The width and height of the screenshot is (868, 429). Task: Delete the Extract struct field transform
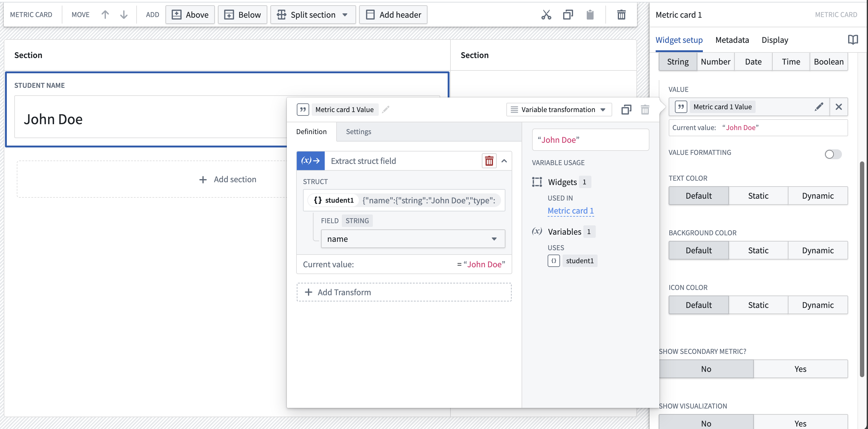pyautogui.click(x=489, y=161)
